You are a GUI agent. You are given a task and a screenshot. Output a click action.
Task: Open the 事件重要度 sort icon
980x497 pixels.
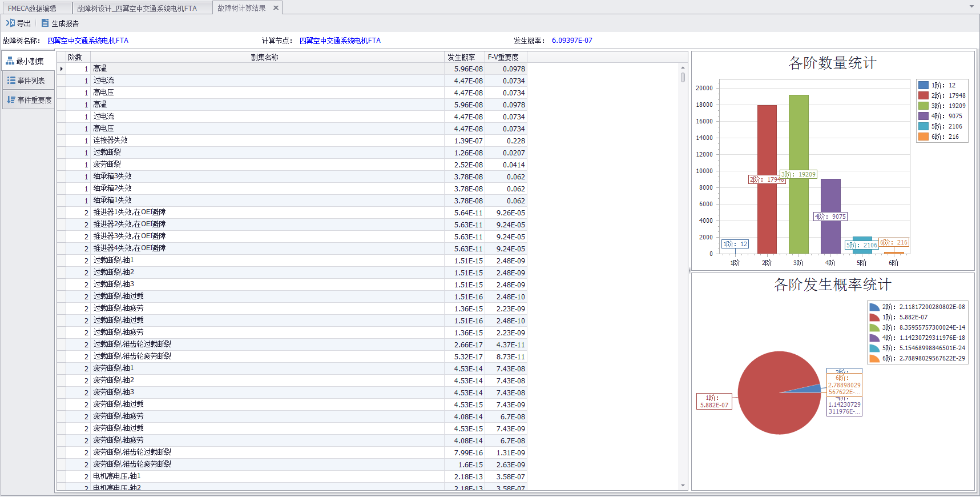(11, 100)
